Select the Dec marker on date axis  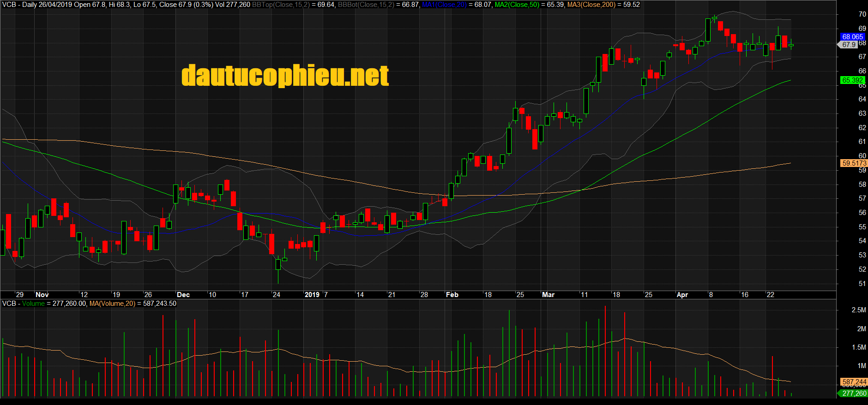tap(183, 295)
